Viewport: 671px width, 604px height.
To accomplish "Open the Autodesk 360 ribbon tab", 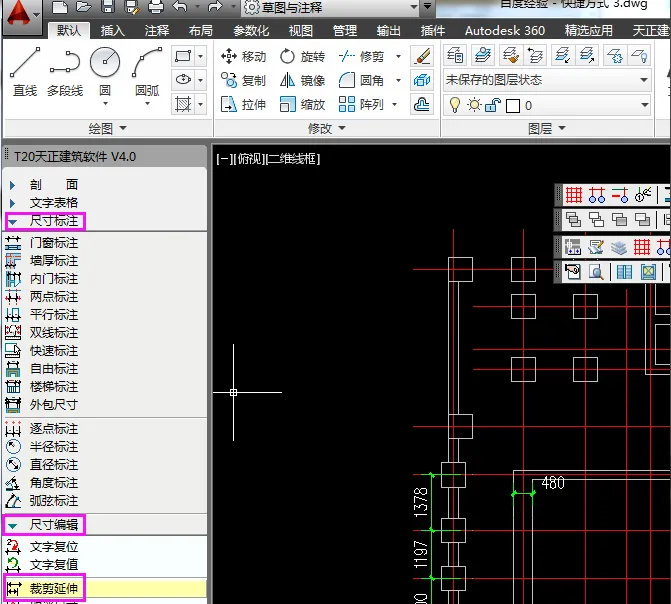I will tap(505, 30).
